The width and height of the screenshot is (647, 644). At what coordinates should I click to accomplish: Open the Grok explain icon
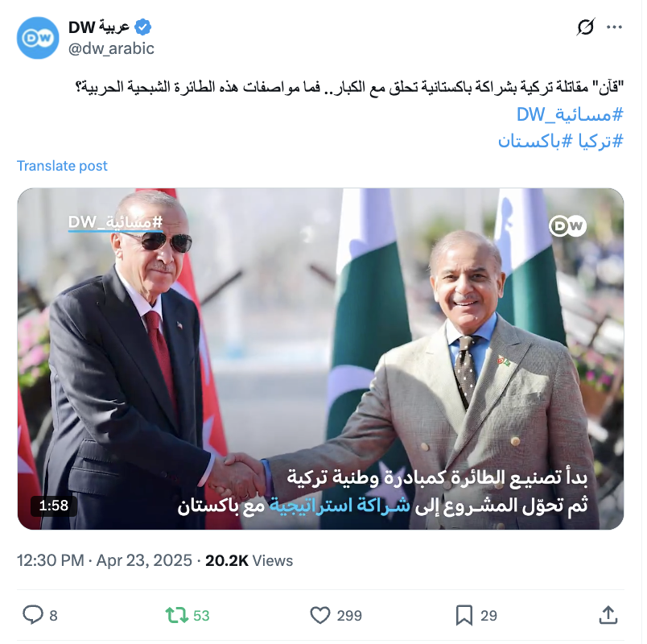point(586,27)
